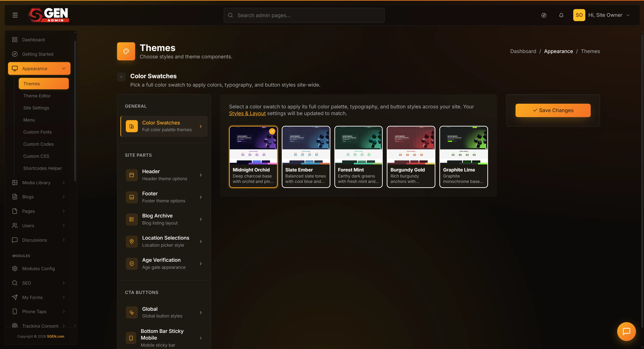Expand the SEO submenu chevron
This screenshot has width=644, height=349.
(x=64, y=283)
